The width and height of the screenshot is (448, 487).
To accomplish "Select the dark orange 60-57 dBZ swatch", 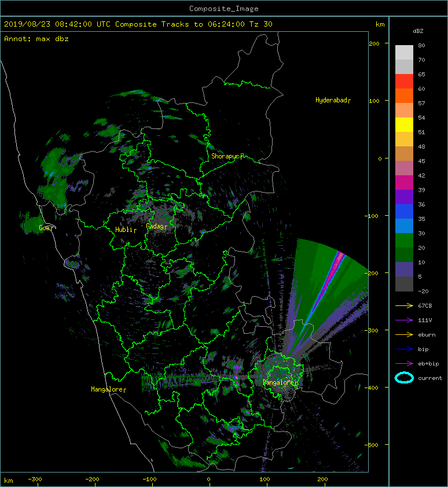I will (x=404, y=95).
